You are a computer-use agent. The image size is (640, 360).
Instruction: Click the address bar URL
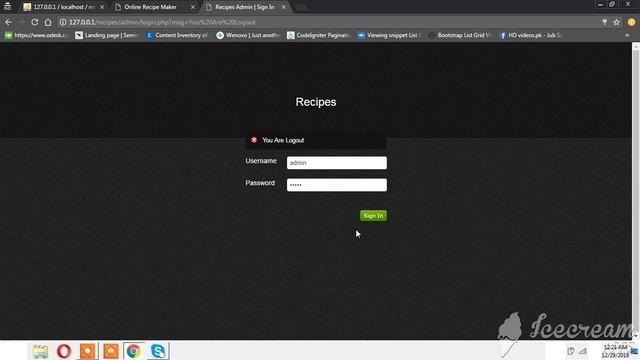point(162,22)
